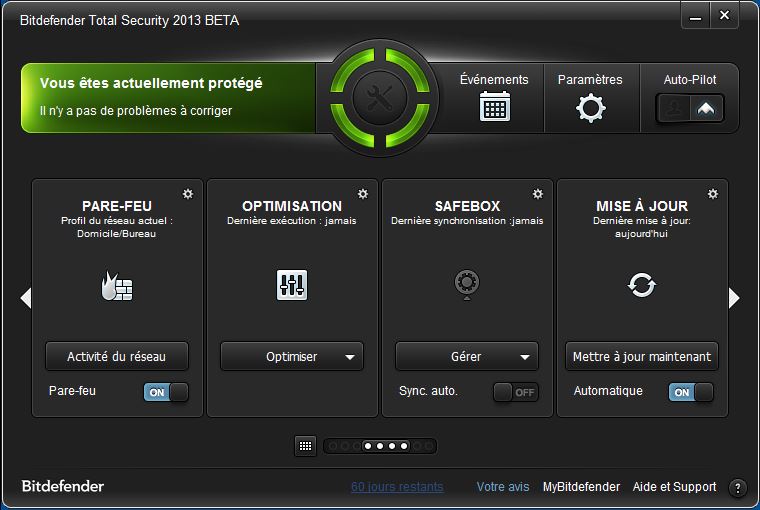760x510 pixels.
Task: Show next modules with right arrow
Action: (x=734, y=298)
